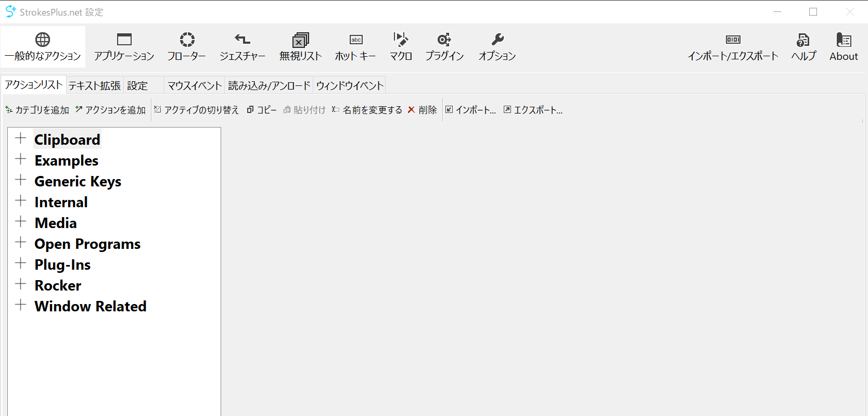The height and width of the screenshot is (416, 868).
Task: Select the Open Programs tree item
Action: [87, 244]
